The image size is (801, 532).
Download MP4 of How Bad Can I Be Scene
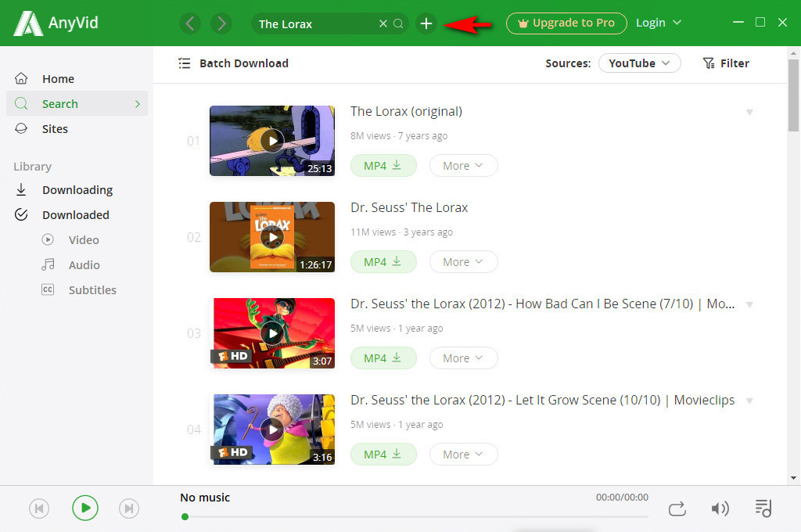(383, 358)
